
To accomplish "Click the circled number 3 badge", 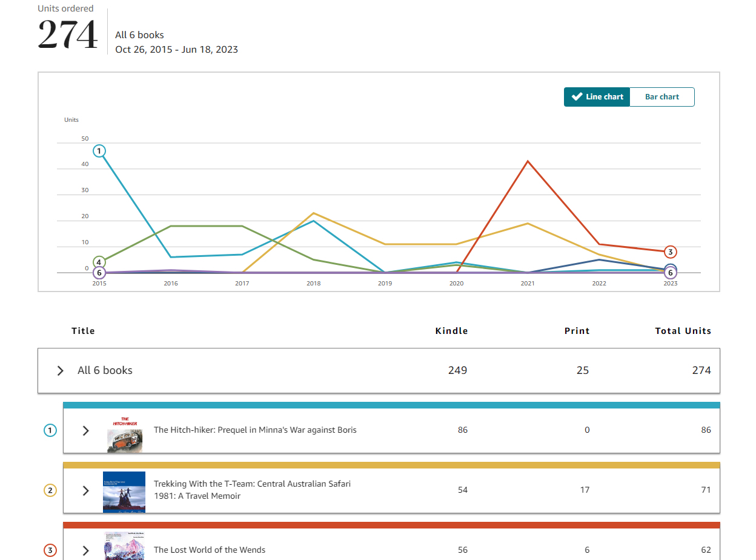I will (50, 550).
